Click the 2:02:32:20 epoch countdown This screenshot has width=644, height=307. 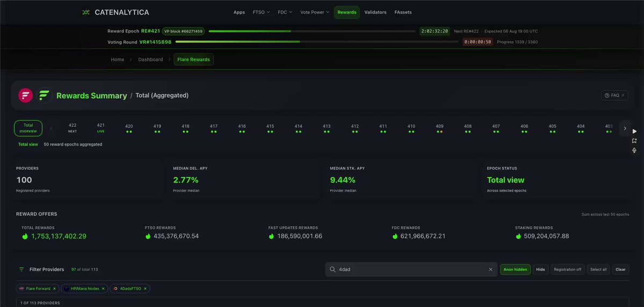(435, 31)
